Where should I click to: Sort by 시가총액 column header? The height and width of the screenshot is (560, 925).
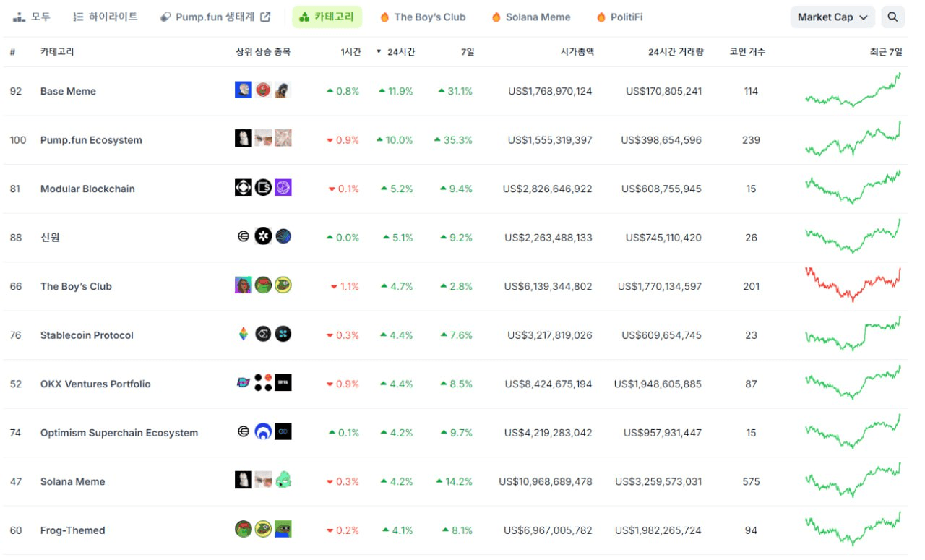577,52
